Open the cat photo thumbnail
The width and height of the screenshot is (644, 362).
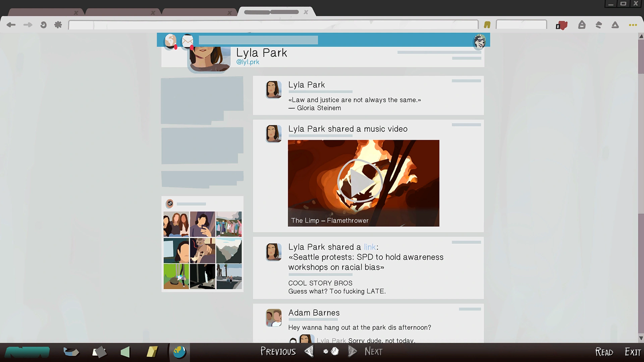point(202,250)
